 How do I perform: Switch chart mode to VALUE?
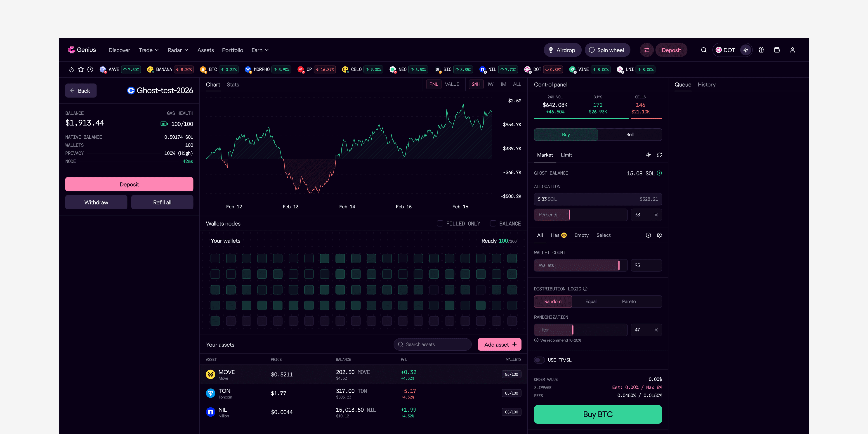click(x=452, y=84)
